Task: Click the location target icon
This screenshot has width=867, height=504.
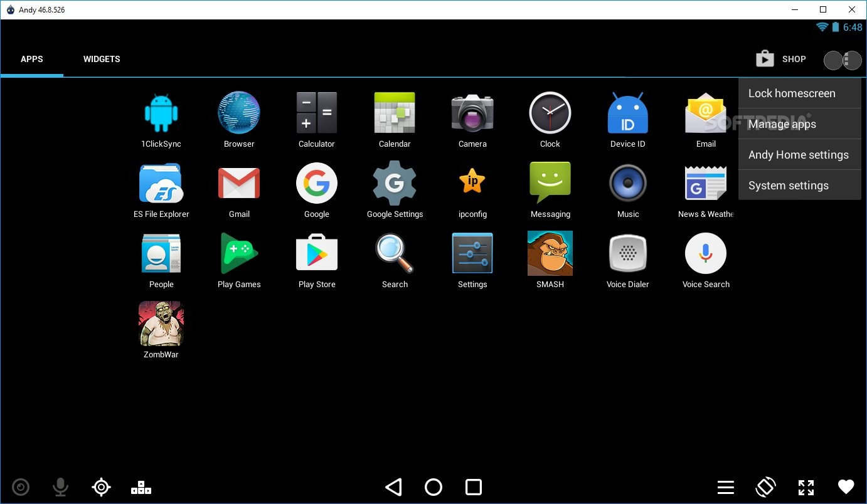Action: (101, 487)
